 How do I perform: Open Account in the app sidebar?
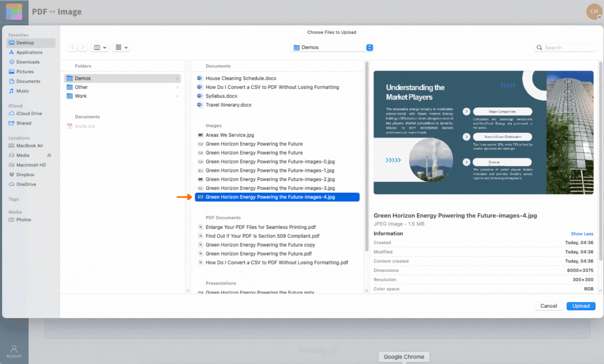(14, 352)
